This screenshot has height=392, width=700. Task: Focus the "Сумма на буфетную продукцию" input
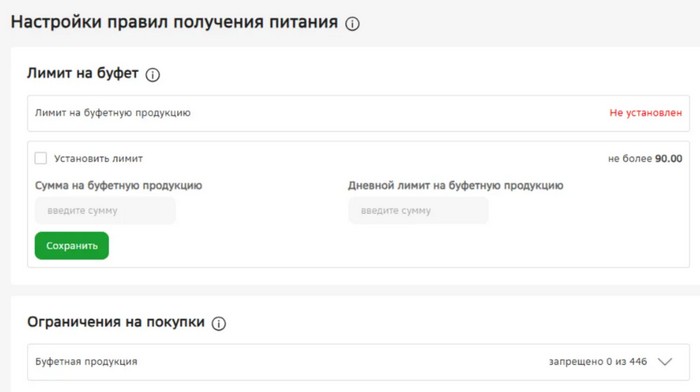tap(105, 210)
